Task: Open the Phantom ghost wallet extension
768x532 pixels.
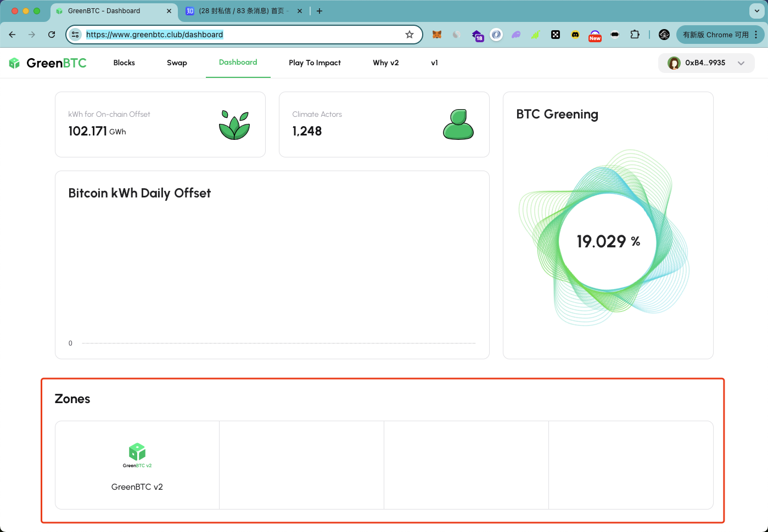Action: [x=516, y=35]
